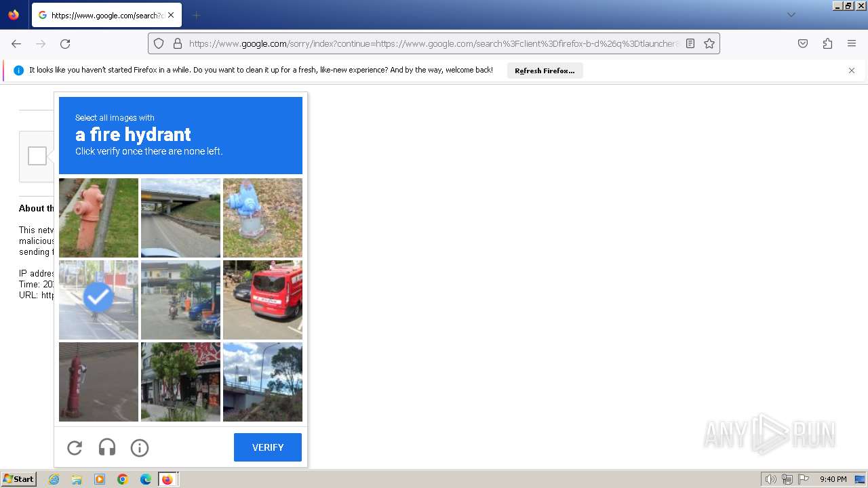Viewport: 868px width, 488px height.
Task: Open a new tab
Action: point(196,15)
